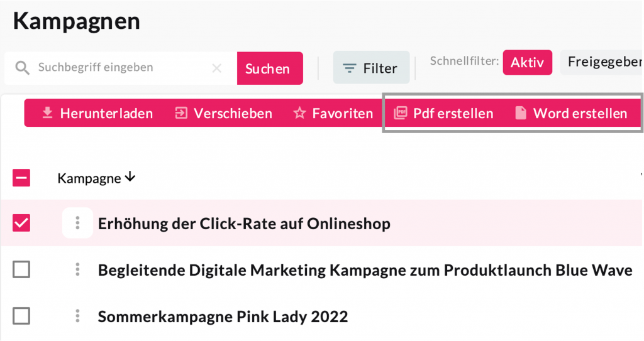
Task: Click the Verschieben move icon
Action: (181, 113)
